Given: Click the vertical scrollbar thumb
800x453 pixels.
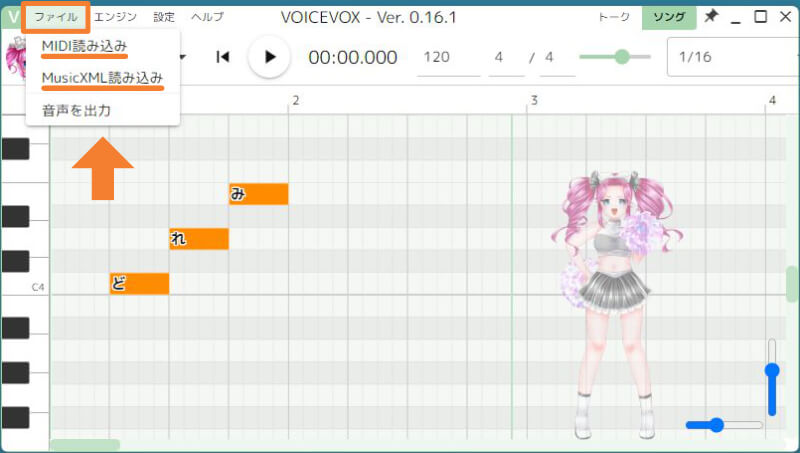Looking at the screenshot, I should point(792,284).
